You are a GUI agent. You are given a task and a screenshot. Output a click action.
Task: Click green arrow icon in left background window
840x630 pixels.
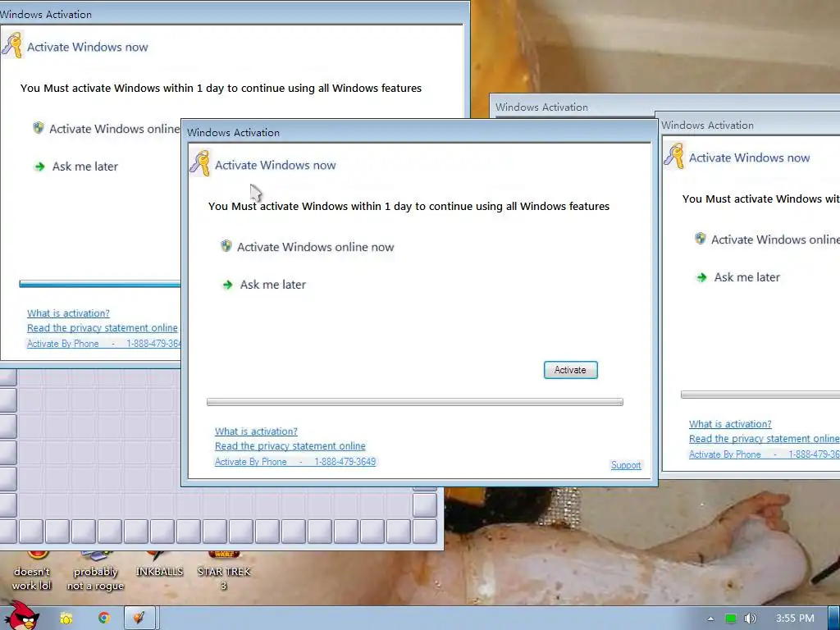[39, 167]
